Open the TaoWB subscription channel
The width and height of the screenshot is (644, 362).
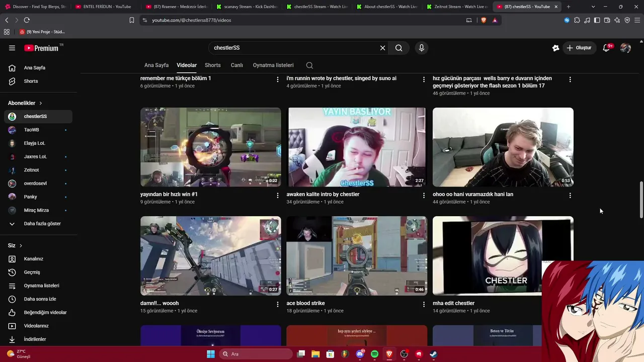coord(38,130)
